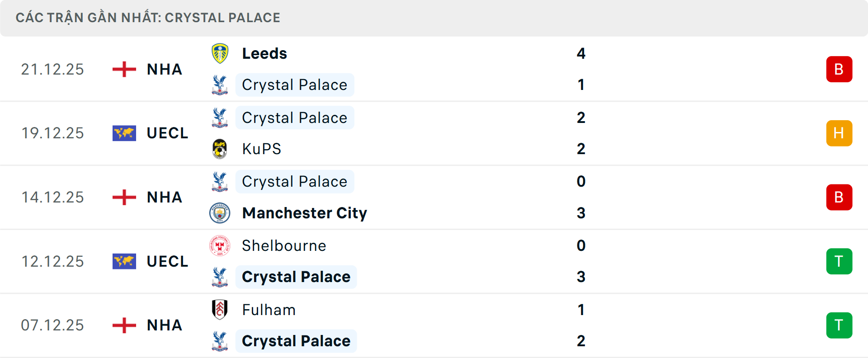Select the Crystal Palace crest next to Leeds match

pos(220,85)
